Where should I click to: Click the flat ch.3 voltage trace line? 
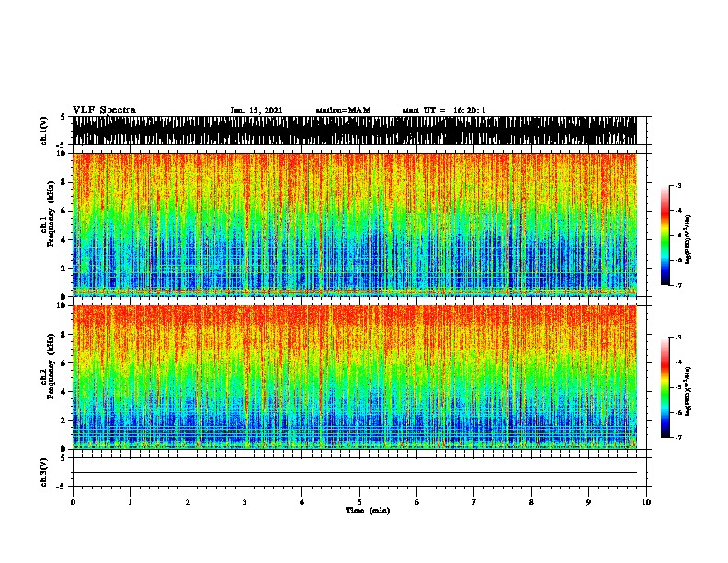click(x=355, y=473)
